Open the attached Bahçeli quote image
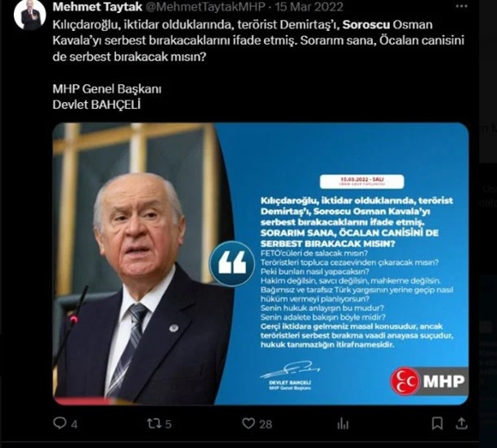Viewport: 497px width, 448px height. (x=261, y=264)
